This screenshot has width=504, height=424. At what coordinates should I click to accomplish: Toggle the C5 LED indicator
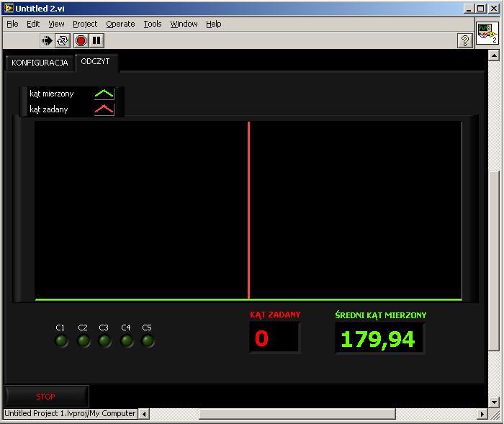tap(148, 340)
